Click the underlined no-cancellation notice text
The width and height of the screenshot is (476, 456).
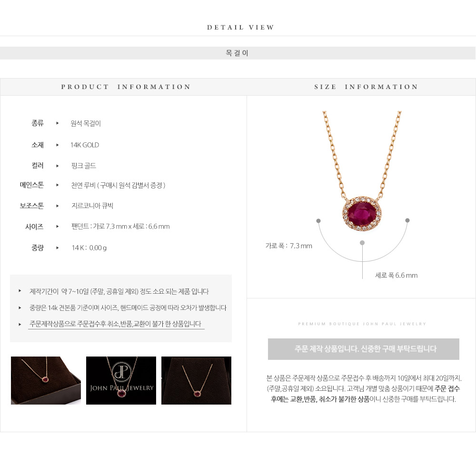115,324
